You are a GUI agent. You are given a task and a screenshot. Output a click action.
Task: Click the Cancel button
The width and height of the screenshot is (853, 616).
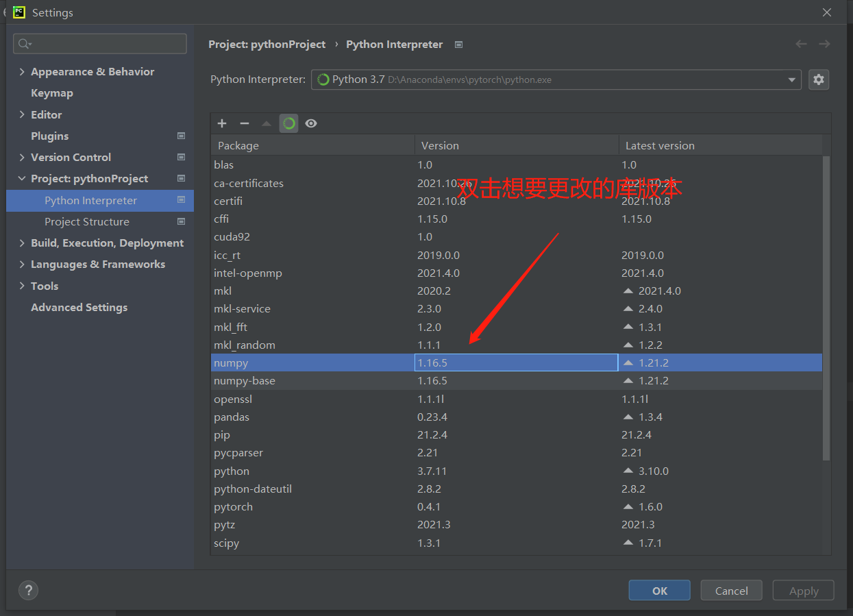click(731, 591)
